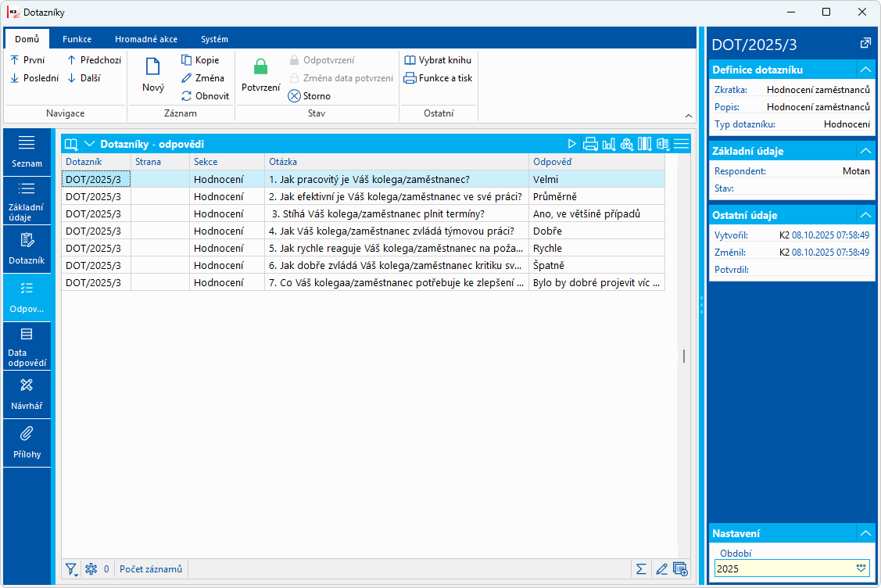Open the book icon left of Dotazníky - odpovědi
This screenshot has height=588, width=881.
point(71,144)
